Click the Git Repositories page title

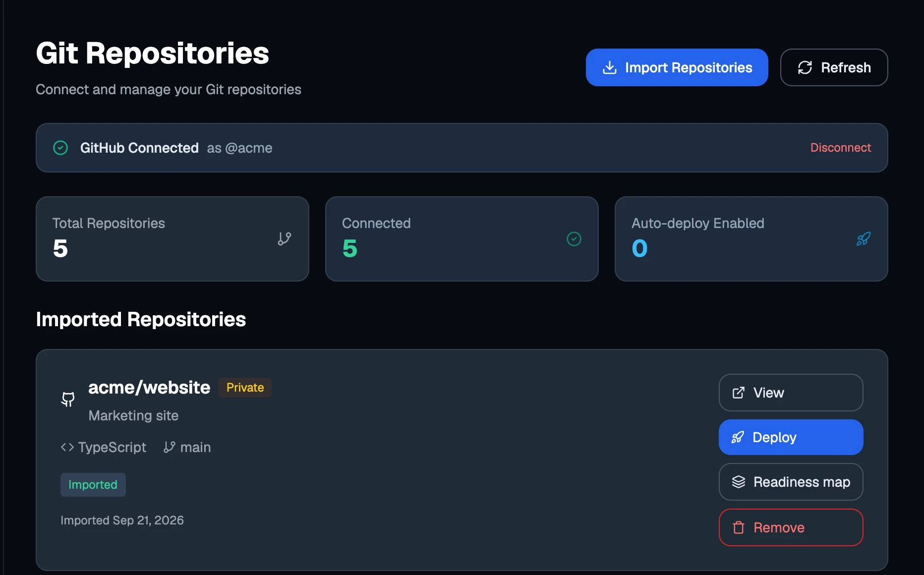(152, 53)
